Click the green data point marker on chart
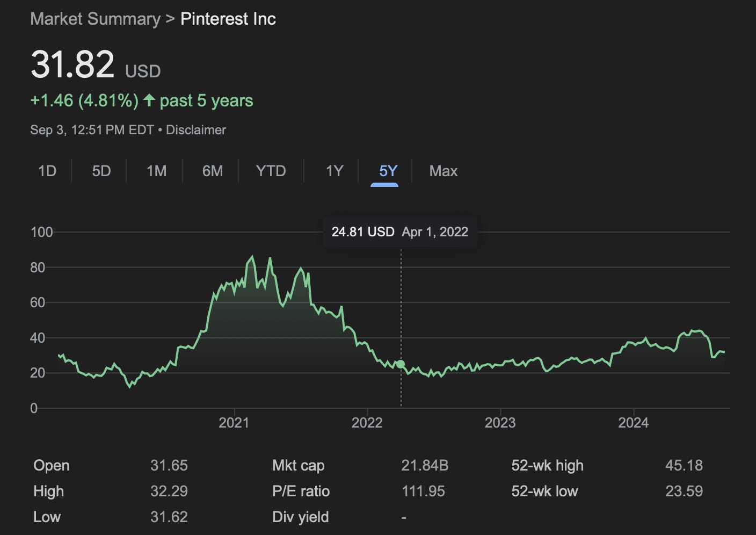 tap(401, 364)
